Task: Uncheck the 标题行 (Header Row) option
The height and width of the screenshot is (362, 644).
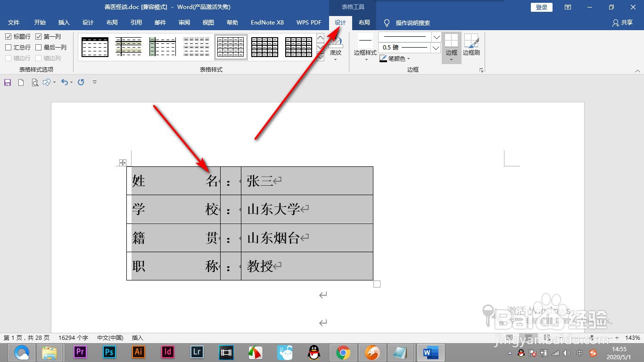Action: [x=8, y=36]
